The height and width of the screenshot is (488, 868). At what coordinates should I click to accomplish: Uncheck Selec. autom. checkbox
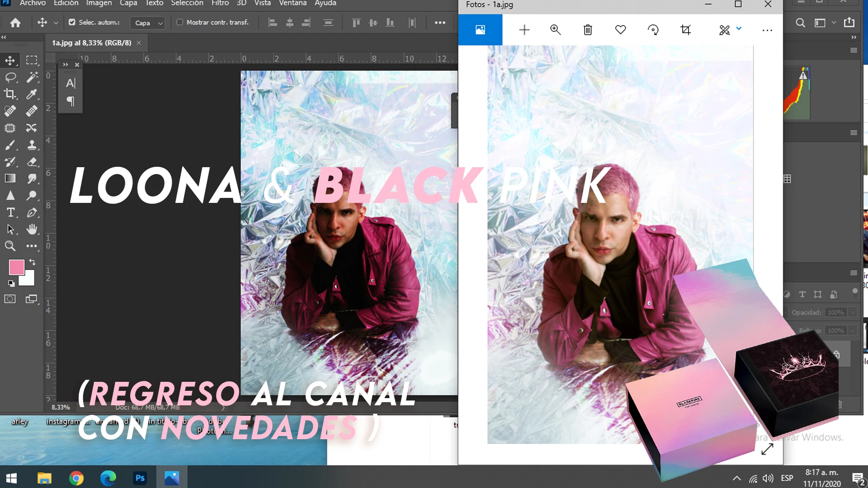pyautogui.click(x=72, y=22)
